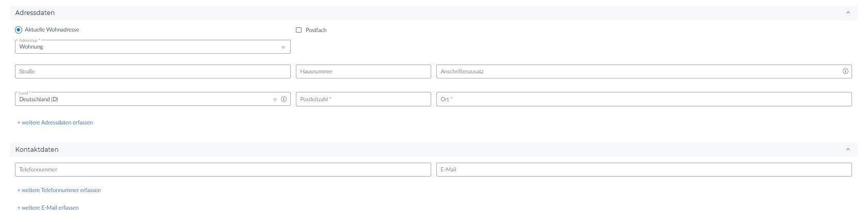Open the Land dropdown showing Deutschland
868x222 pixels.
145,99
